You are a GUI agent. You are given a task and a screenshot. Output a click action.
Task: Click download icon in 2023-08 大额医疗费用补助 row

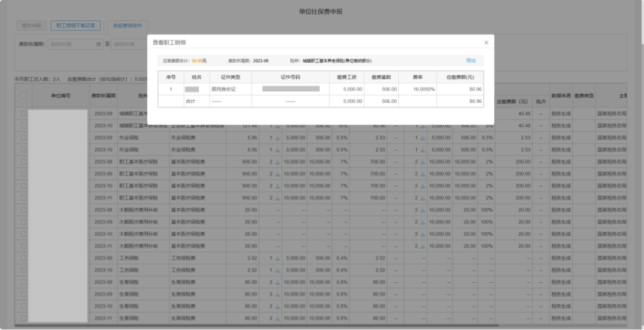(x=423, y=210)
